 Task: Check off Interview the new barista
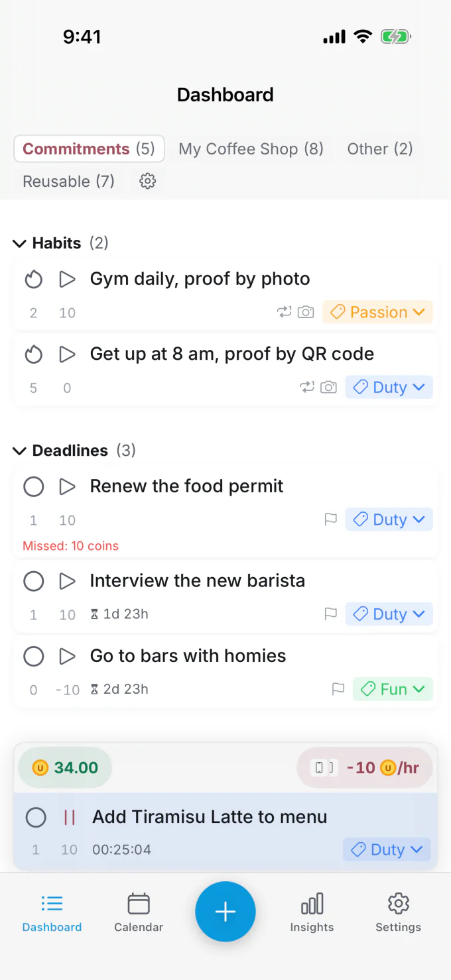pyautogui.click(x=33, y=582)
